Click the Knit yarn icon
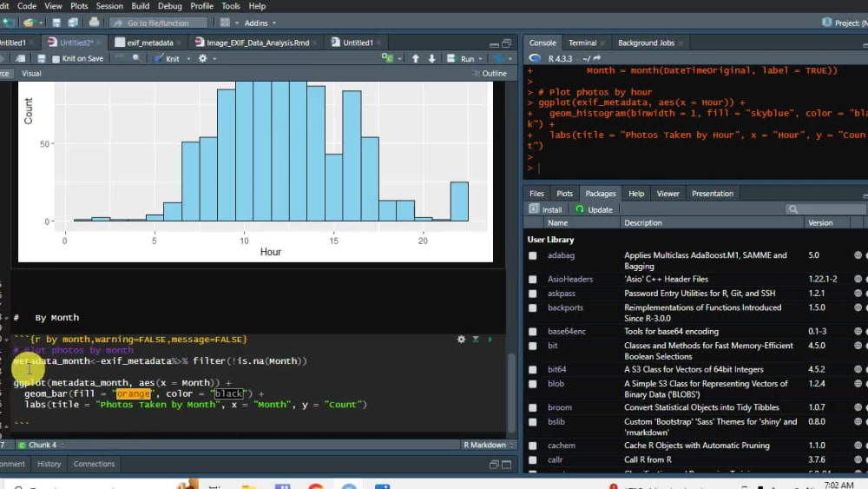This screenshot has height=489, width=868. pyautogui.click(x=159, y=58)
